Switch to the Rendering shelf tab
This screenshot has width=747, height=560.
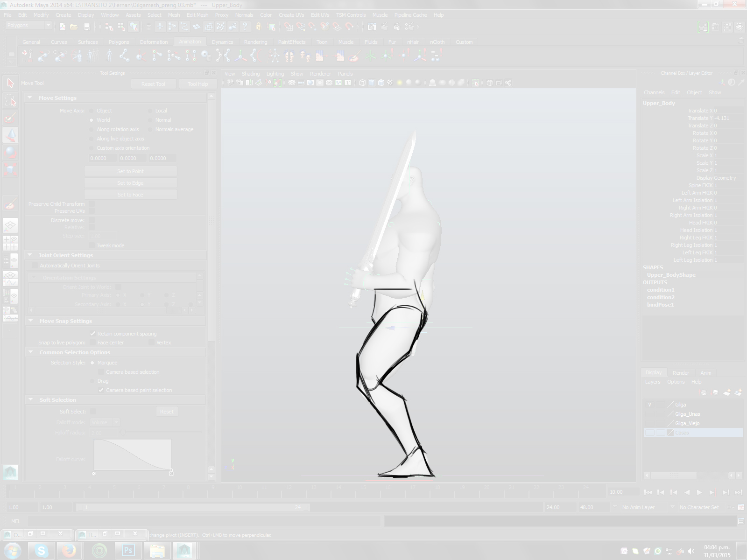[x=255, y=42]
